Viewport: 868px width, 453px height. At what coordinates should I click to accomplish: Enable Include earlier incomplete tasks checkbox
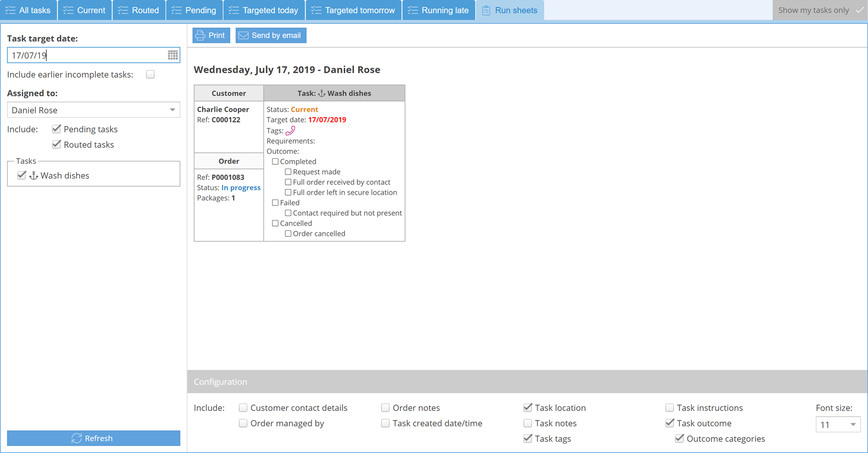click(x=150, y=75)
